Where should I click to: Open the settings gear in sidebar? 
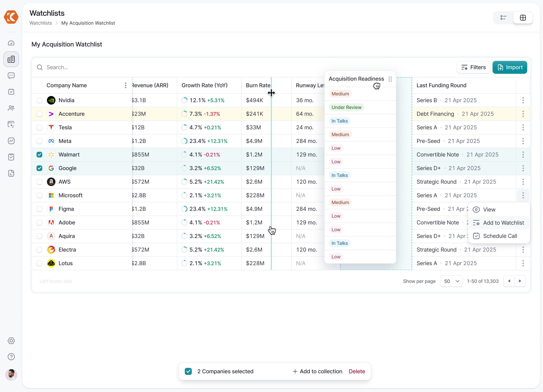11,341
